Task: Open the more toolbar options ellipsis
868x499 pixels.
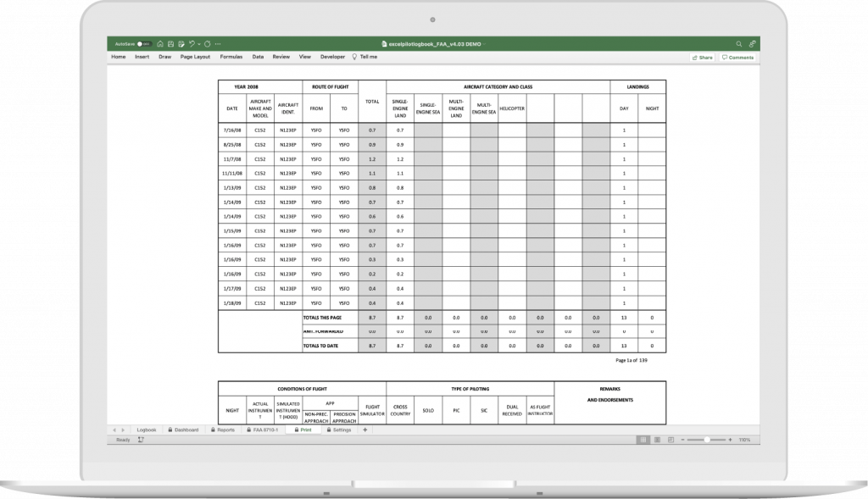Action: (x=218, y=44)
